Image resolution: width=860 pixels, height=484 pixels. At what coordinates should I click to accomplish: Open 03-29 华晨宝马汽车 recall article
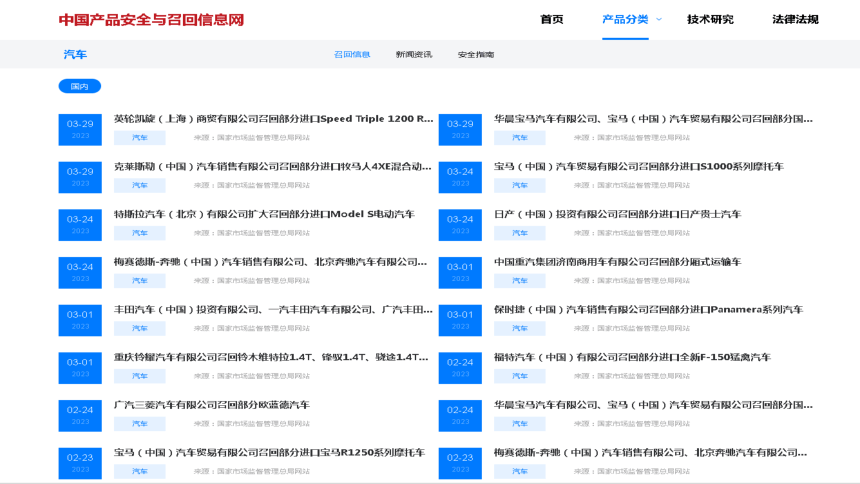click(x=653, y=119)
